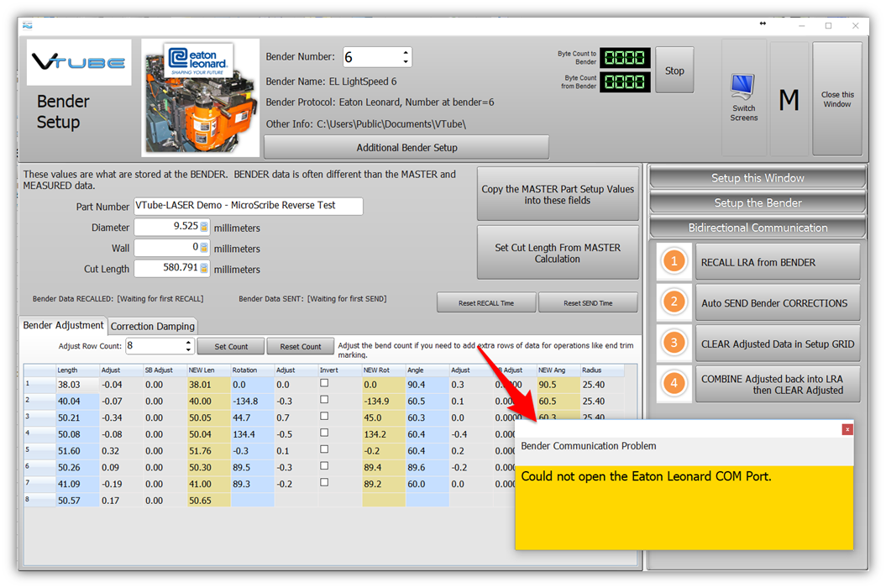This screenshot has height=588, width=886.
Task: Expand the Setup the Bender section
Action: coord(758,202)
